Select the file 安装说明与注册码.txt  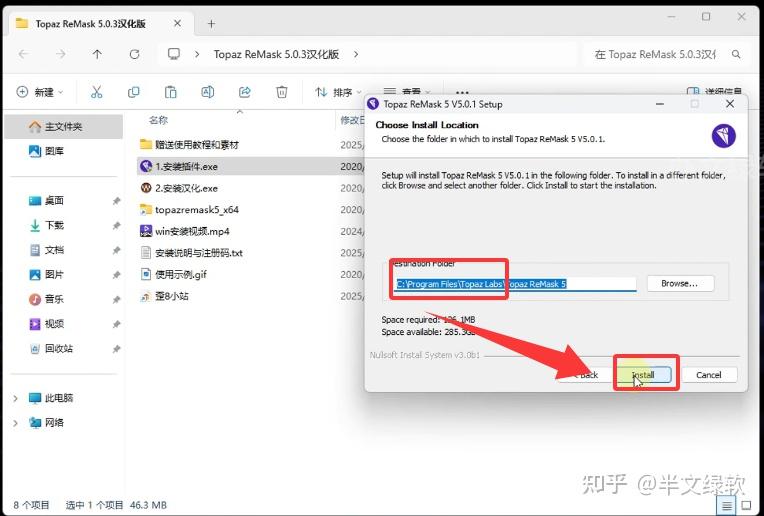(x=191, y=253)
